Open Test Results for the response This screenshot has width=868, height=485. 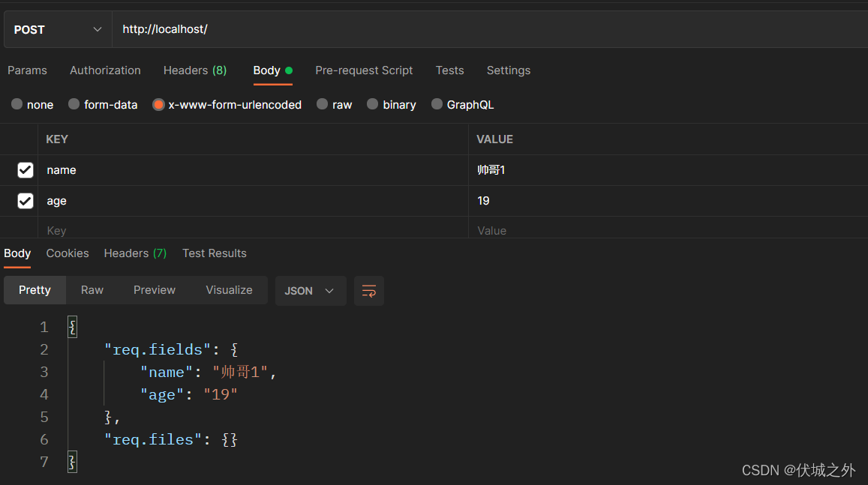[x=214, y=253]
